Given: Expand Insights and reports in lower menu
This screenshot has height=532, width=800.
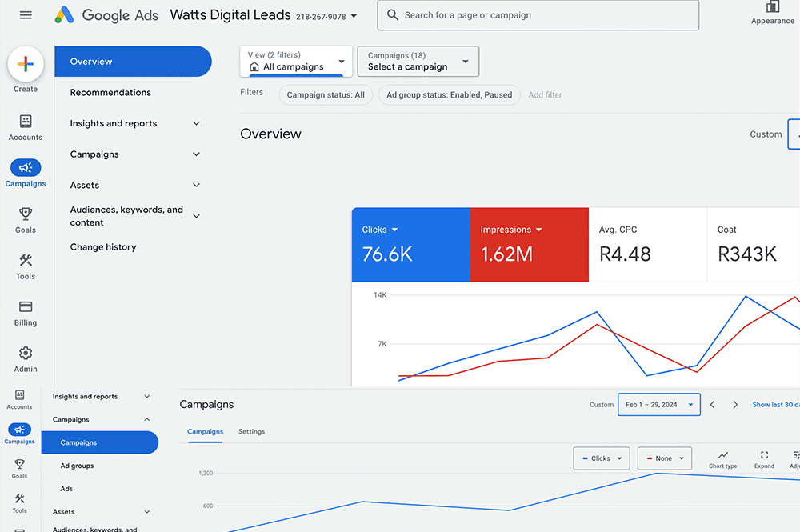Looking at the screenshot, I should 147,396.
